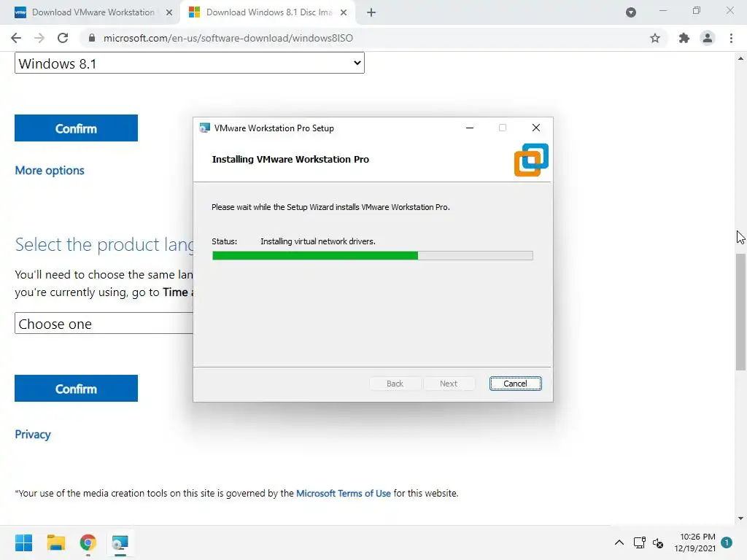This screenshot has height=560, width=747.
Task: Open the Chrome three-dot menu
Action: tap(731, 38)
